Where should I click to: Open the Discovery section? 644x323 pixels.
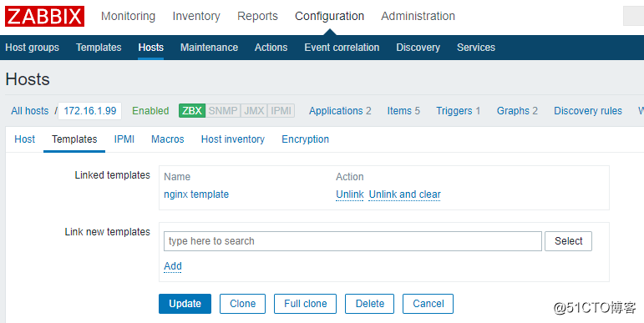[x=418, y=48]
